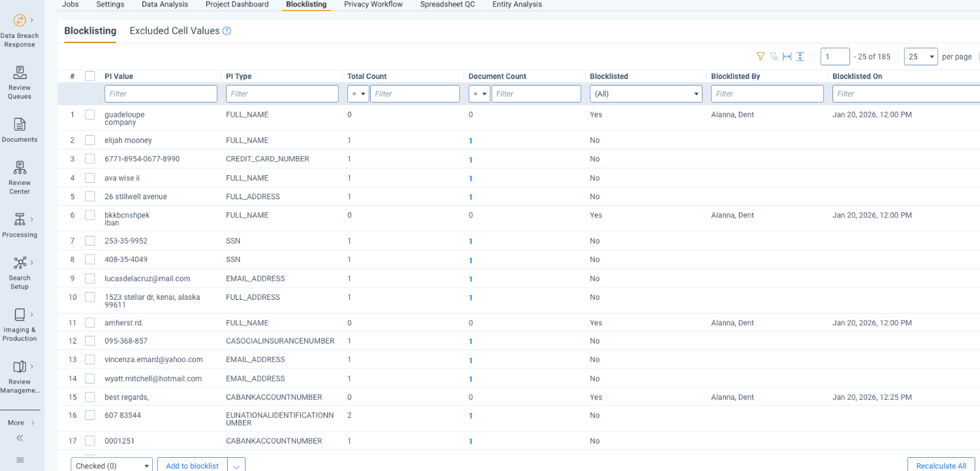The width and height of the screenshot is (980, 471).
Task: Switch to the Excluded Cell Values tab
Action: (x=175, y=31)
